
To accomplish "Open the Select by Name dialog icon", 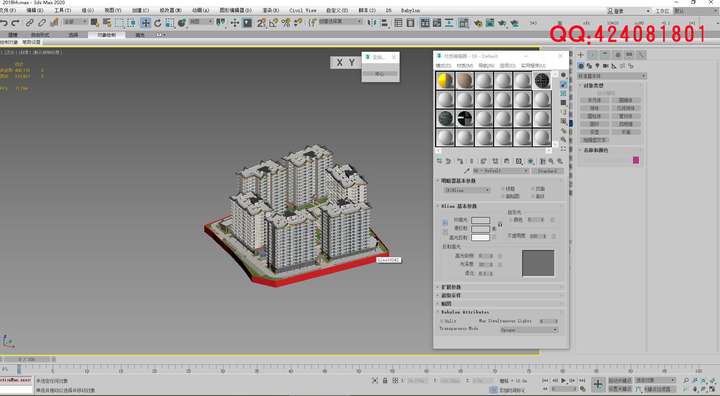I will point(107,23).
